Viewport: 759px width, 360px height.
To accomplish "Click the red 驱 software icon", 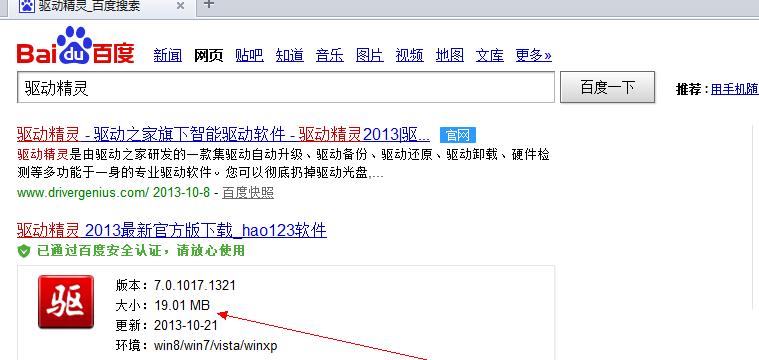I will 66,302.
